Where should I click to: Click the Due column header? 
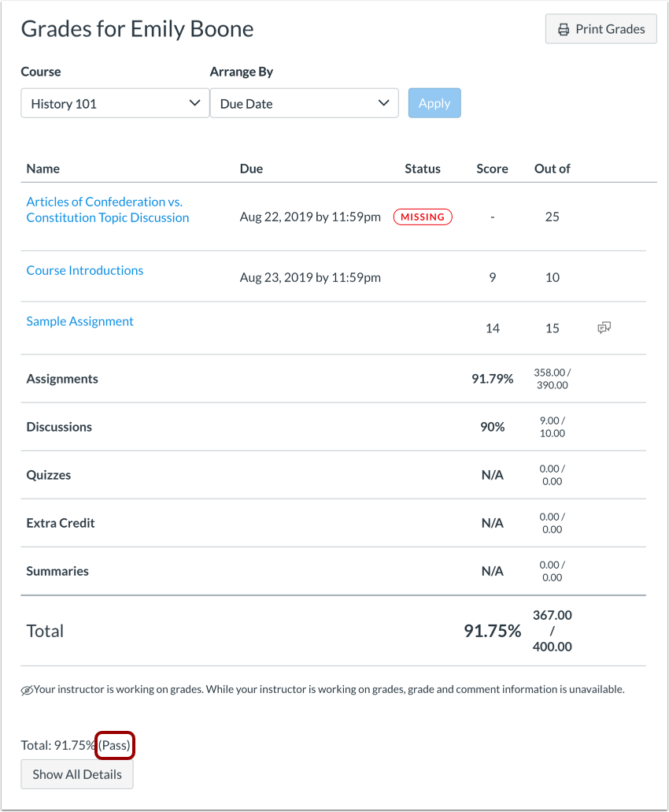tap(251, 169)
